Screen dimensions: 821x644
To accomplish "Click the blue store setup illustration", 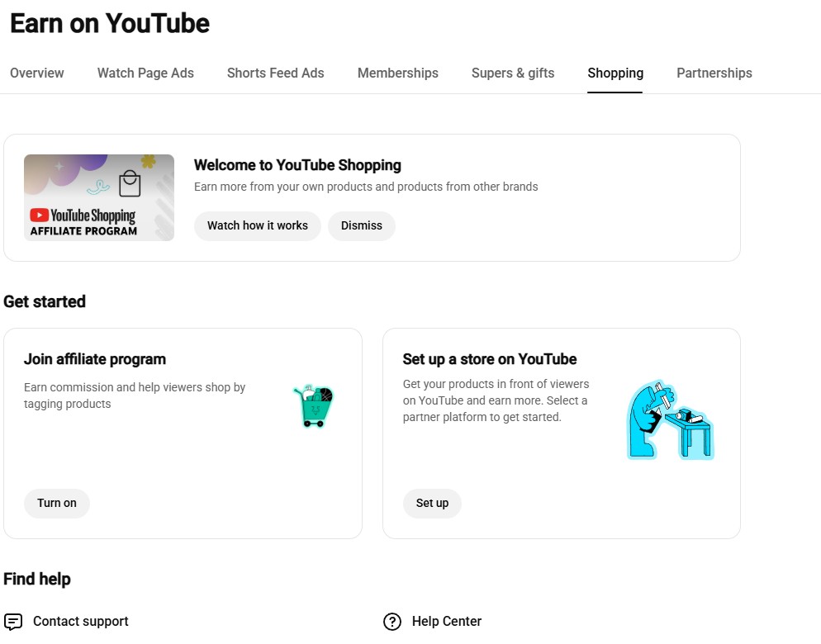I will 670,420.
